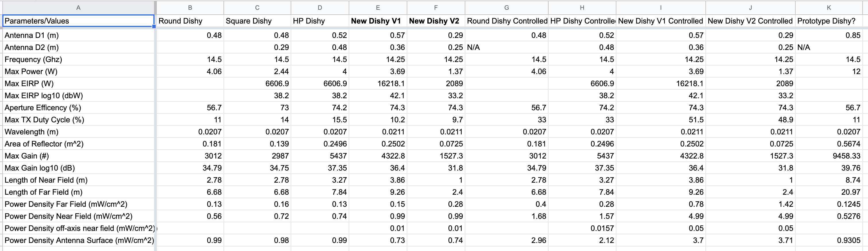Viewport: 868px width, 251px height.
Task: Click the 'New Dishy V2 Controlled' cell
Action: click(750, 21)
